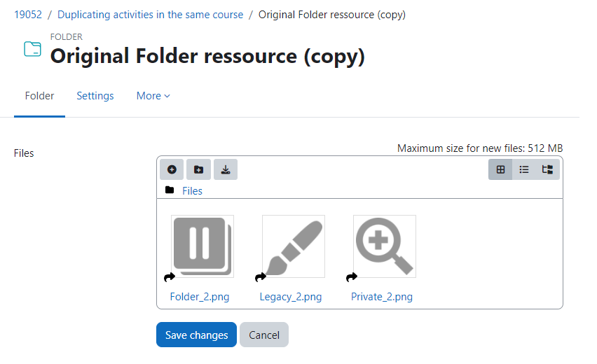The image size is (597, 364).
Task: Click the Download all files icon
Action: click(x=226, y=169)
